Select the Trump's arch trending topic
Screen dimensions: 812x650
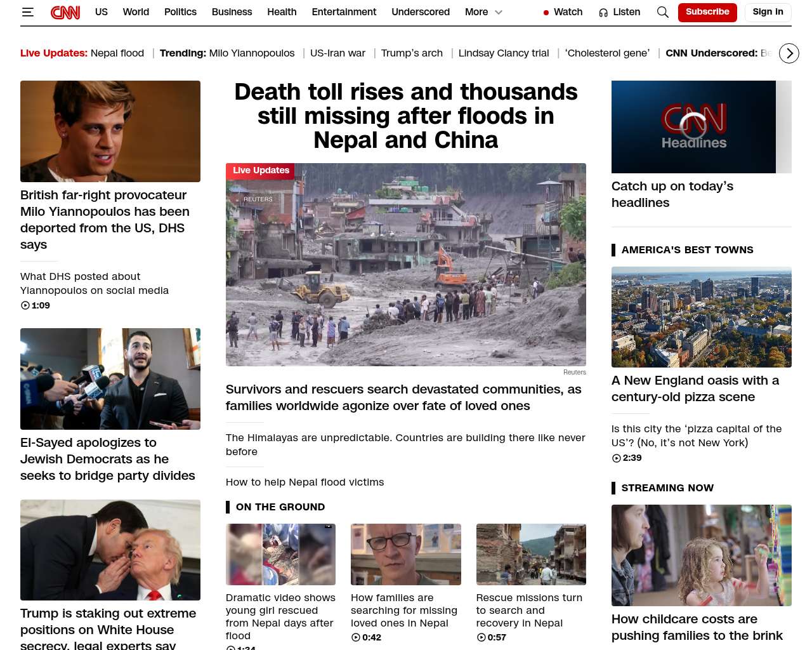[x=412, y=53]
